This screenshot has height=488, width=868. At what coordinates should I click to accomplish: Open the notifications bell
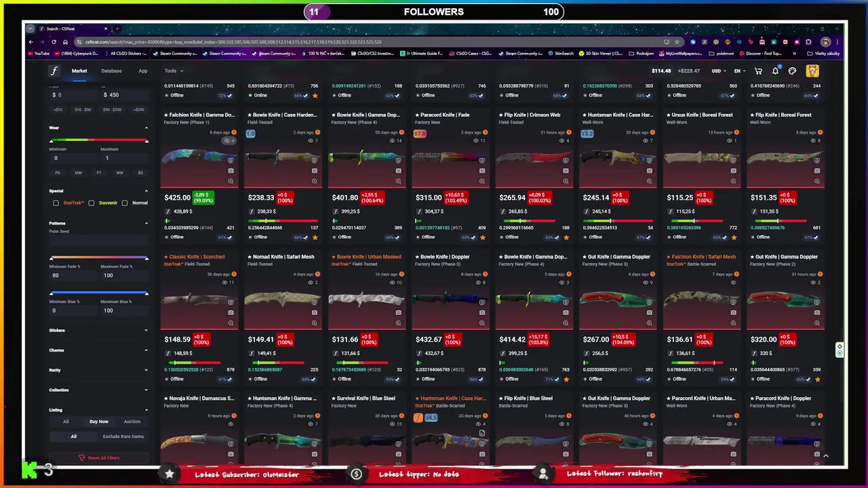pos(775,71)
